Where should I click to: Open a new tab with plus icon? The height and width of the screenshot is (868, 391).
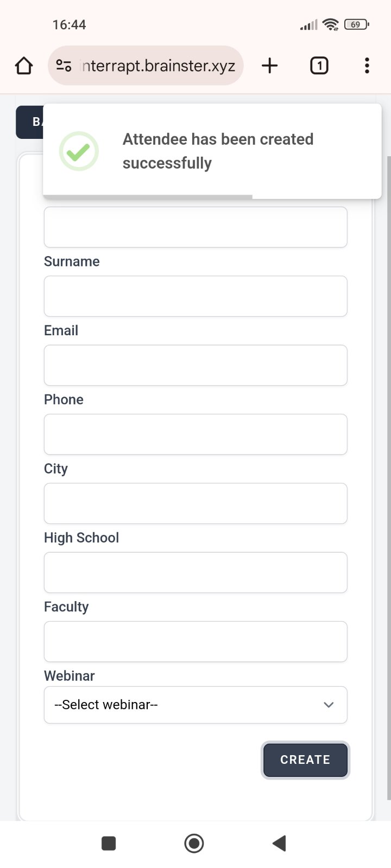click(269, 66)
